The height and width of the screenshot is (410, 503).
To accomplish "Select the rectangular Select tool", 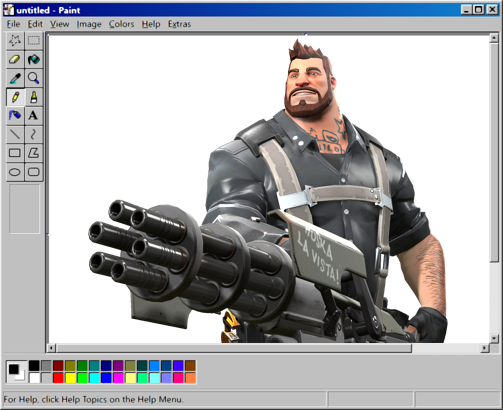I will tap(34, 41).
